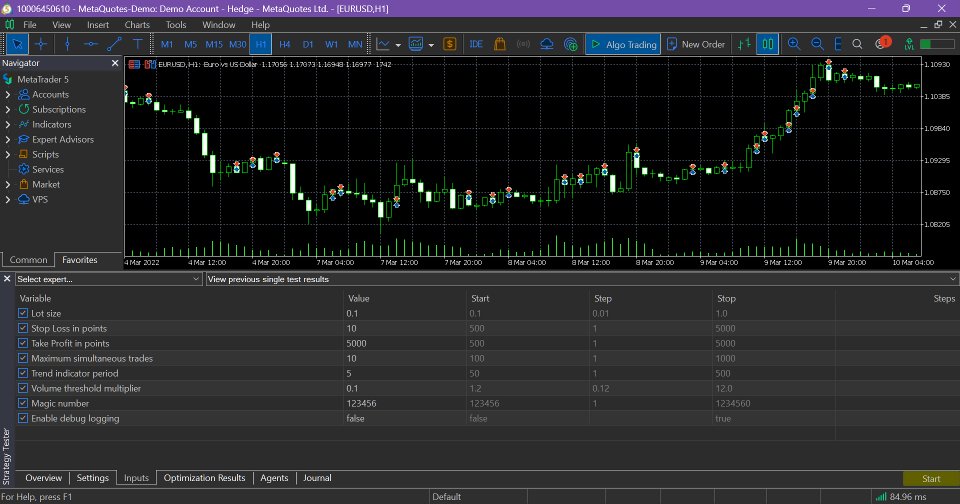Switch chart to candlestick mode

(767, 44)
